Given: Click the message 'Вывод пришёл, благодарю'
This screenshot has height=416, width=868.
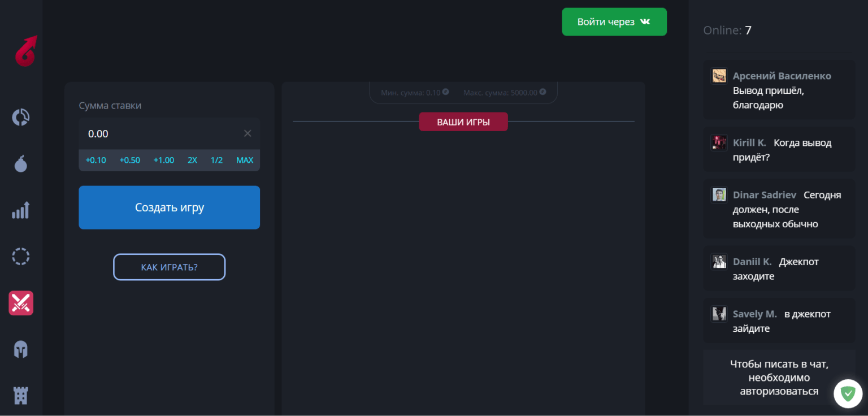Looking at the screenshot, I should (768, 98).
